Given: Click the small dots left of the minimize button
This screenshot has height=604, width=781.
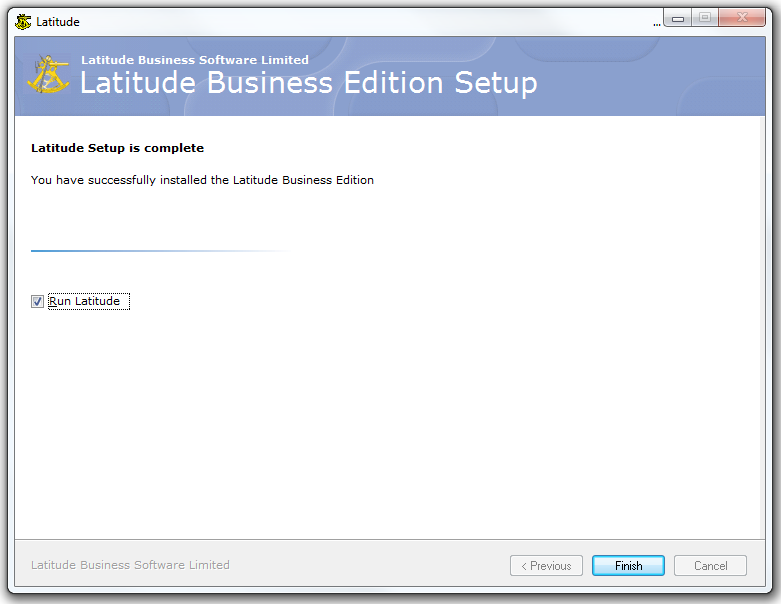Looking at the screenshot, I should (x=656, y=23).
